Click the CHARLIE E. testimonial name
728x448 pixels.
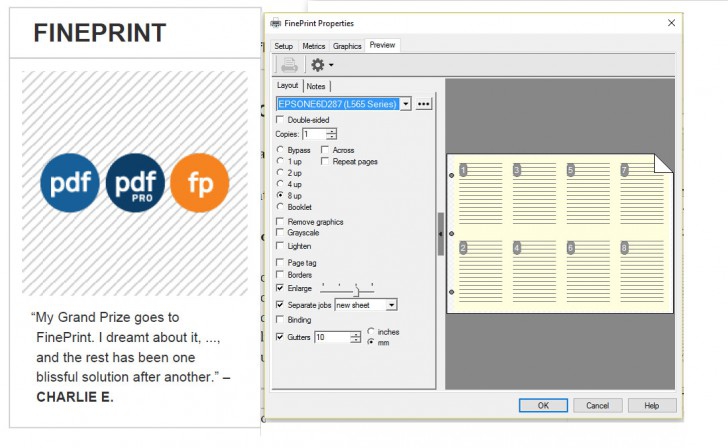[75, 397]
